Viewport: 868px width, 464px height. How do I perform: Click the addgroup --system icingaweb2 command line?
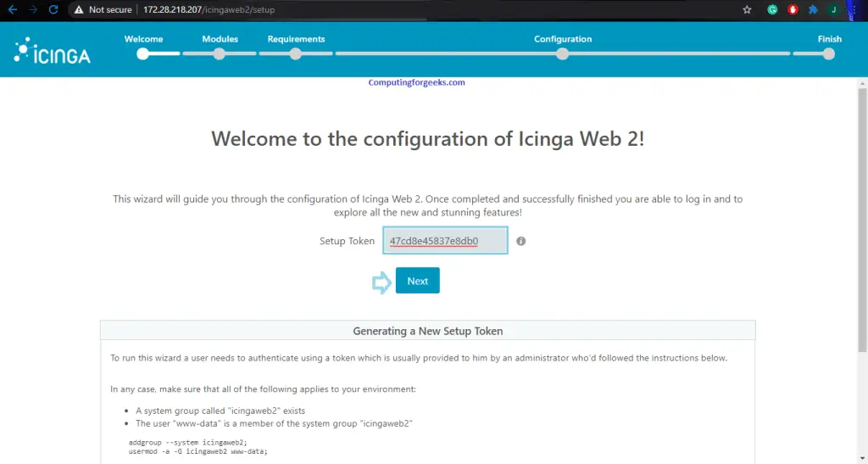pyautogui.click(x=187, y=443)
